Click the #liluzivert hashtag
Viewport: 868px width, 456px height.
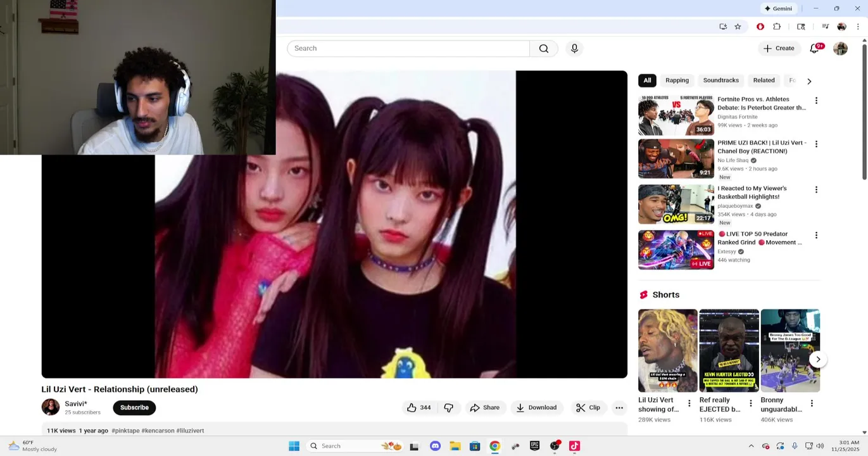190,431
